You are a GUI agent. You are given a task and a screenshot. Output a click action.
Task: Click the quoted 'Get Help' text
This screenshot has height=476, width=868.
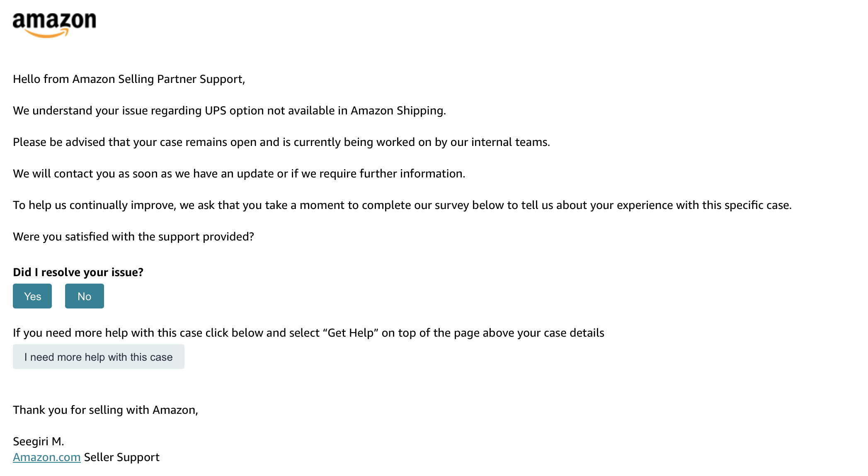pyautogui.click(x=351, y=333)
